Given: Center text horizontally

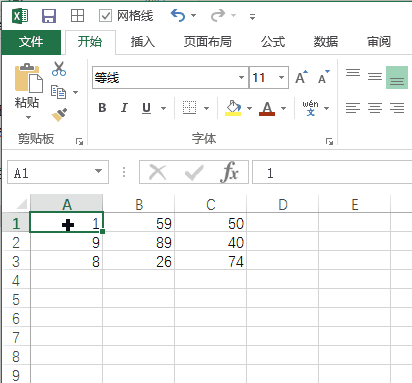Looking at the screenshot, I should click(x=375, y=108).
